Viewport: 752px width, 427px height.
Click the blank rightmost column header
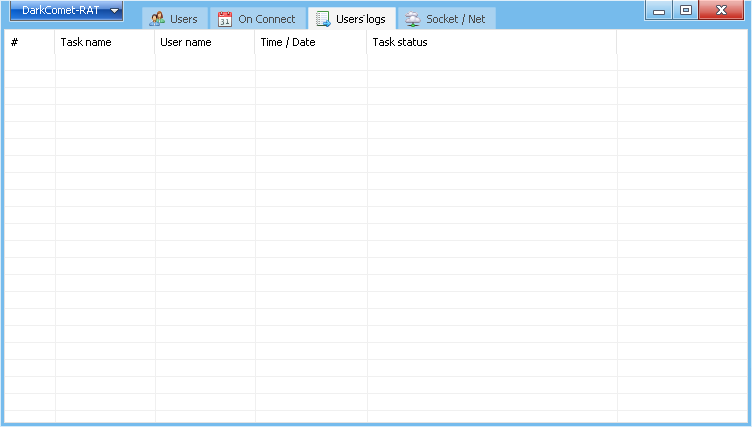(x=680, y=43)
